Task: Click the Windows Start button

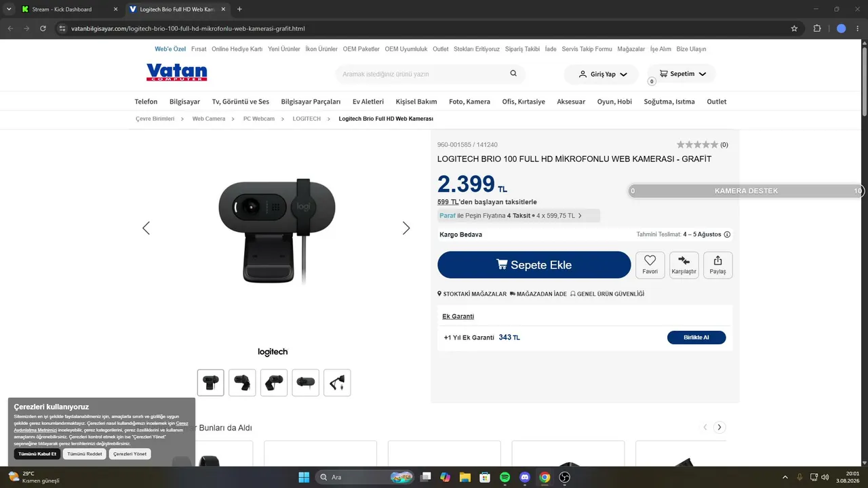Action: [304, 477]
